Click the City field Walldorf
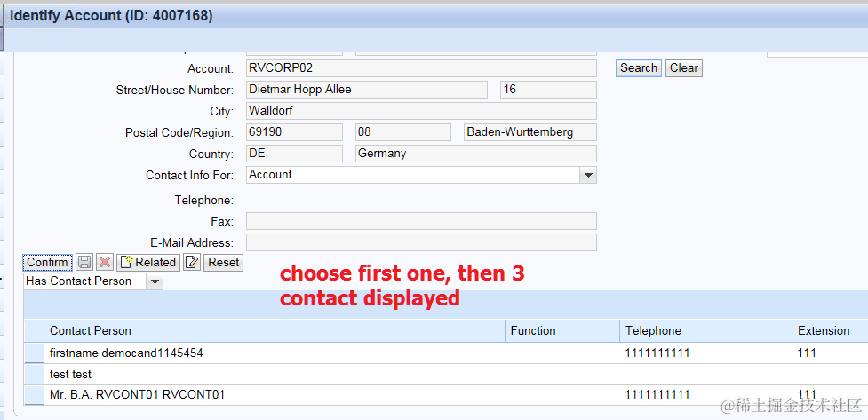The image size is (868, 420). point(421,111)
